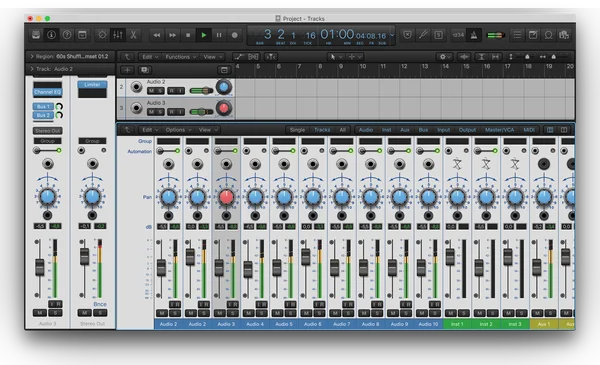Toggle the MIDI filter button
Screen dimensions: 600x365
point(529,130)
